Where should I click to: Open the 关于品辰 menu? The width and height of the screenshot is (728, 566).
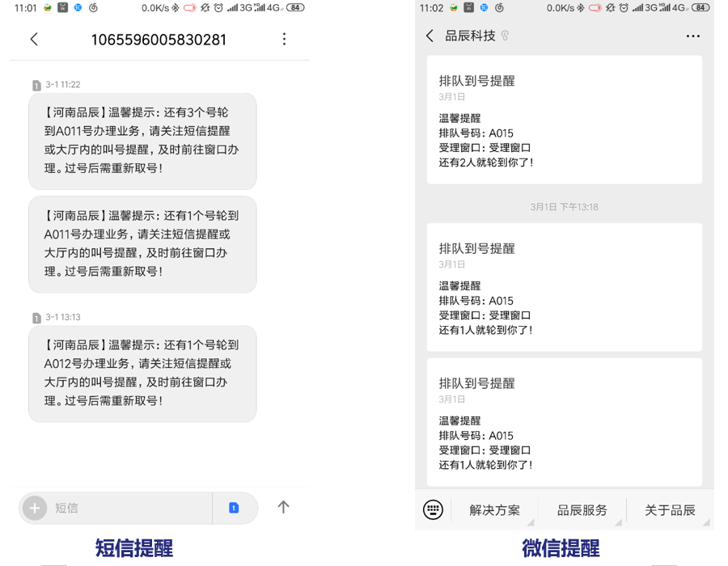pyautogui.click(x=670, y=510)
